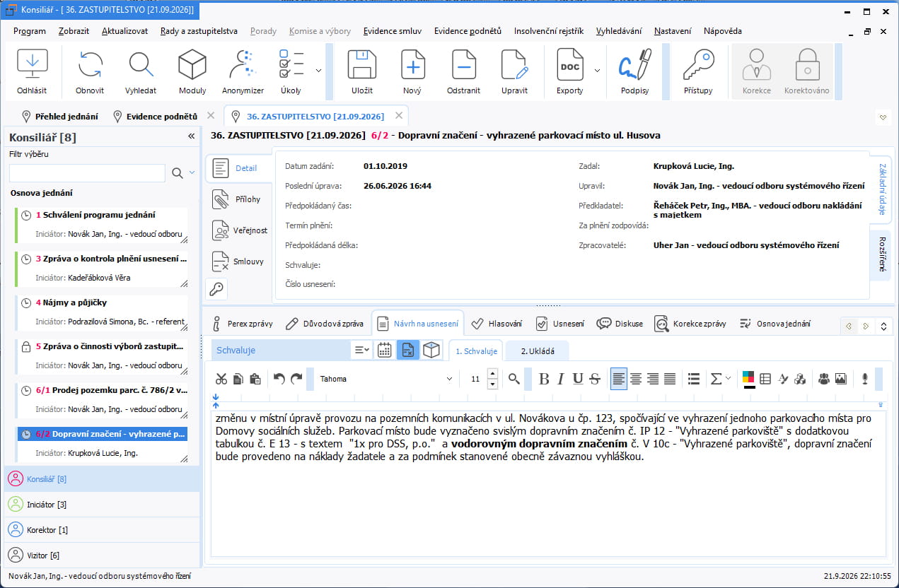Expand the Tahoma font dropdown

(448, 379)
